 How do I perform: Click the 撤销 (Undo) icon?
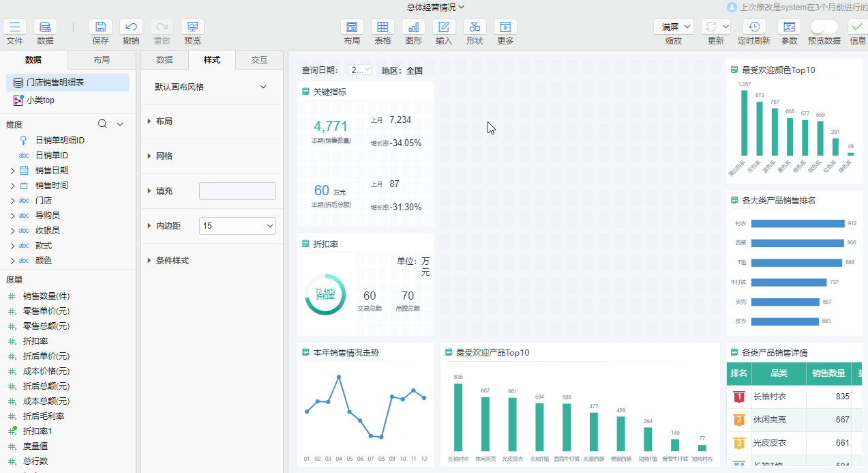pos(130,27)
